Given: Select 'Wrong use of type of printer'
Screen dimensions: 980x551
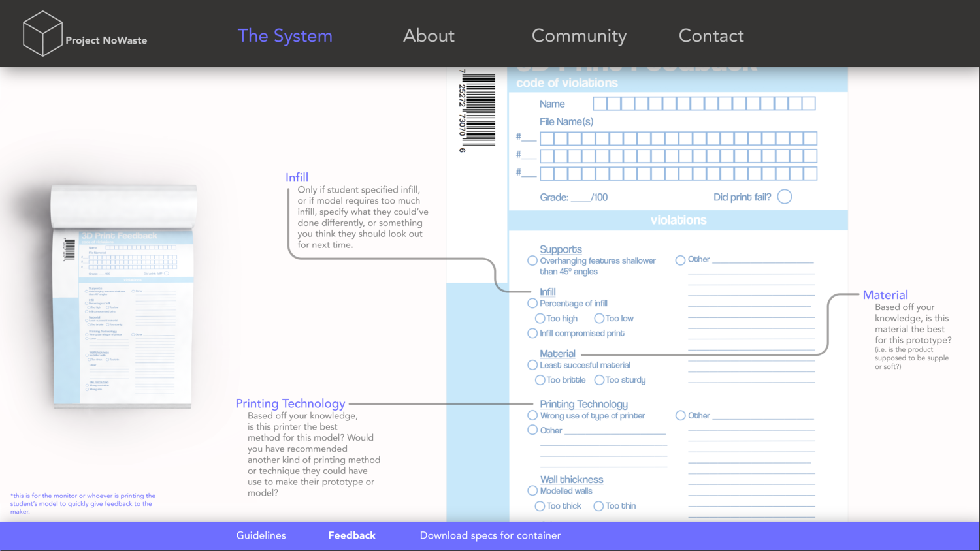Looking at the screenshot, I should point(532,415).
